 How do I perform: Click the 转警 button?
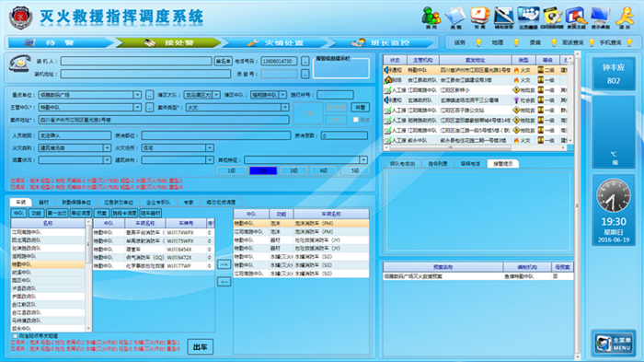tap(361, 108)
